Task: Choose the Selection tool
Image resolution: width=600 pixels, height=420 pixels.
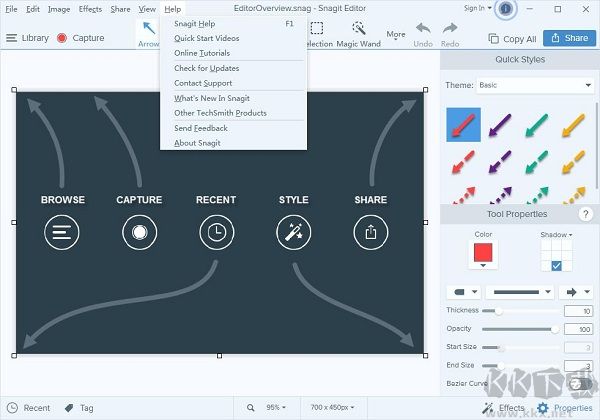Action: click(x=318, y=34)
